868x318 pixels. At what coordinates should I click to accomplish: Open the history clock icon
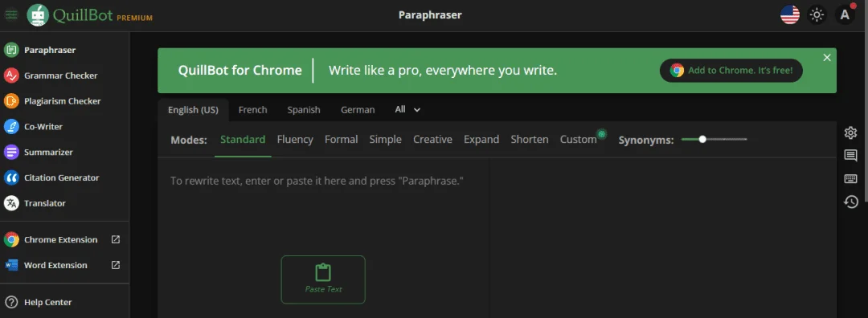851,202
